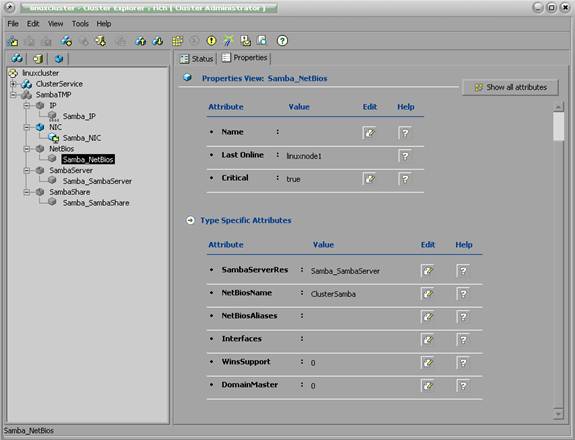Collapse the NIC type node
The height and width of the screenshot is (440, 575).
[27, 127]
